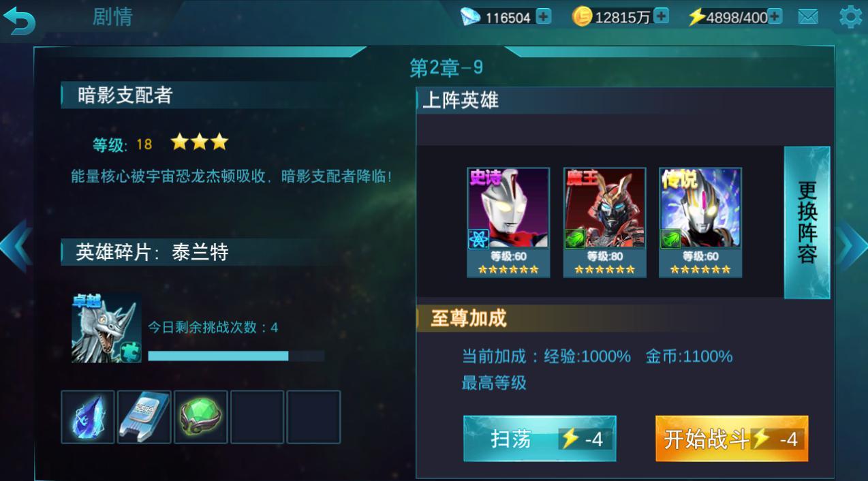The image size is (868, 481).
Task: Tap the experience card reward item
Action: pyautogui.click(x=144, y=417)
